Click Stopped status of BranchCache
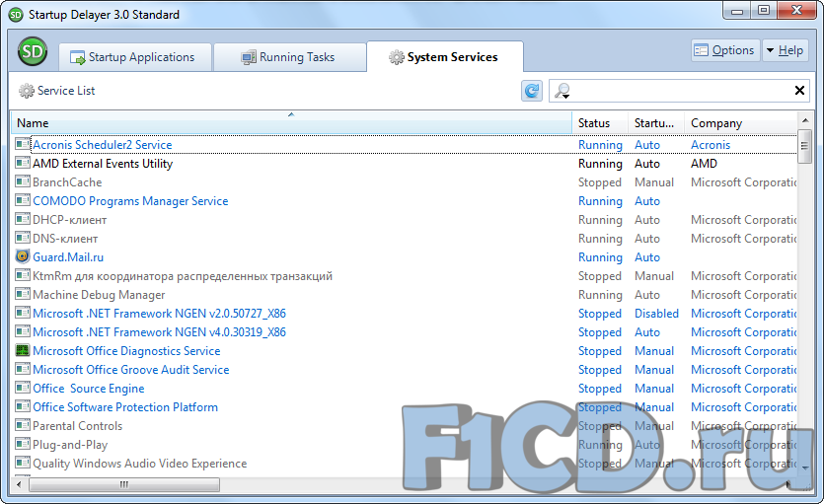824x504 pixels. (600, 182)
